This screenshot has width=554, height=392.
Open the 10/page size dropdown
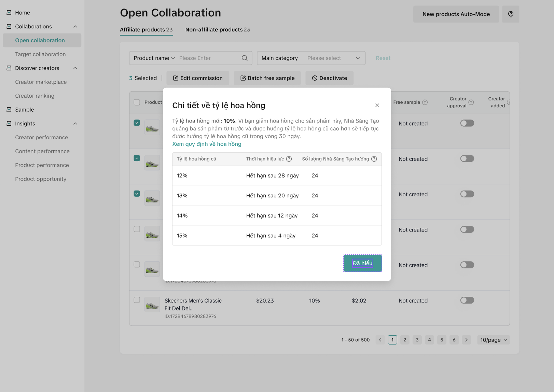[493, 340]
